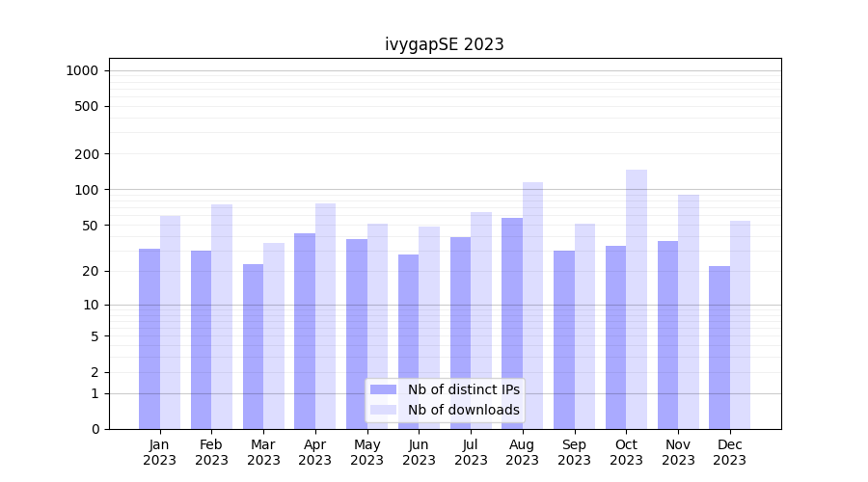Select the March downloads bar

274,335
